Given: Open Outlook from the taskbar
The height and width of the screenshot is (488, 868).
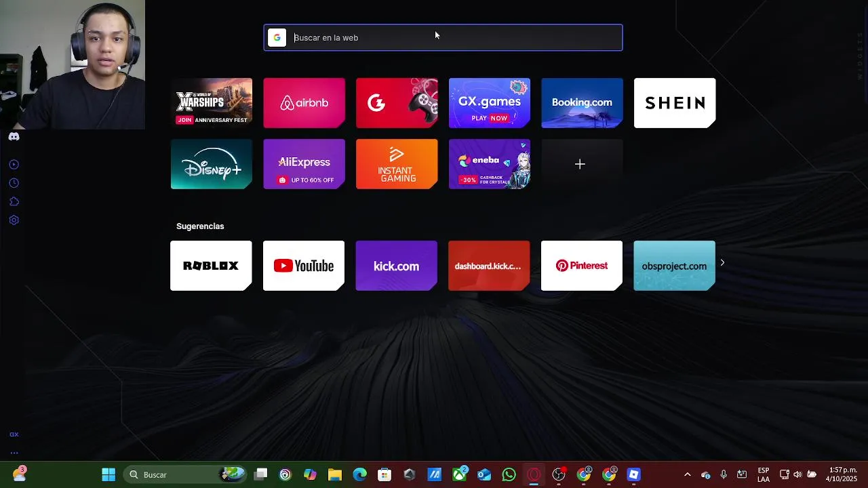Looking at the screenshot, I should coord(484,474).
